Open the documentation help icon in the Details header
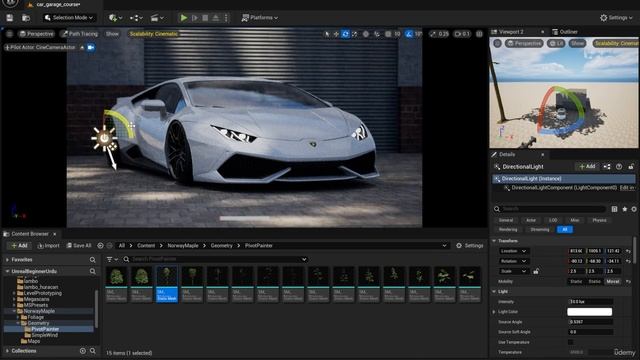Viewport: 640px width, 360px height. (x=619, y=167)
